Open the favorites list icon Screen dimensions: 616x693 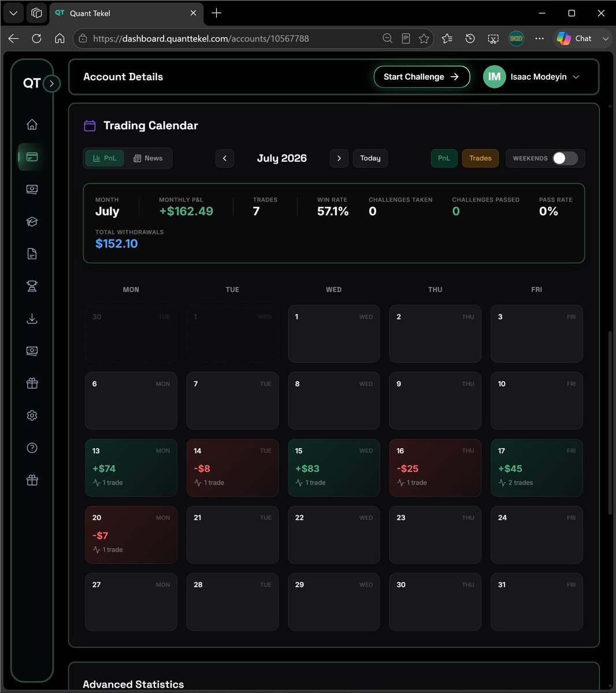(x=447, y=39)
